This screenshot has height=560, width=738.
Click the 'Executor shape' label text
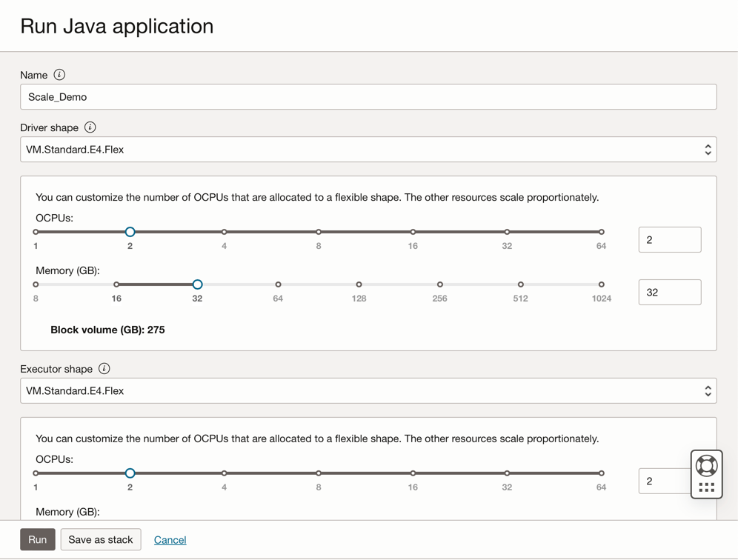coord(56,369)
